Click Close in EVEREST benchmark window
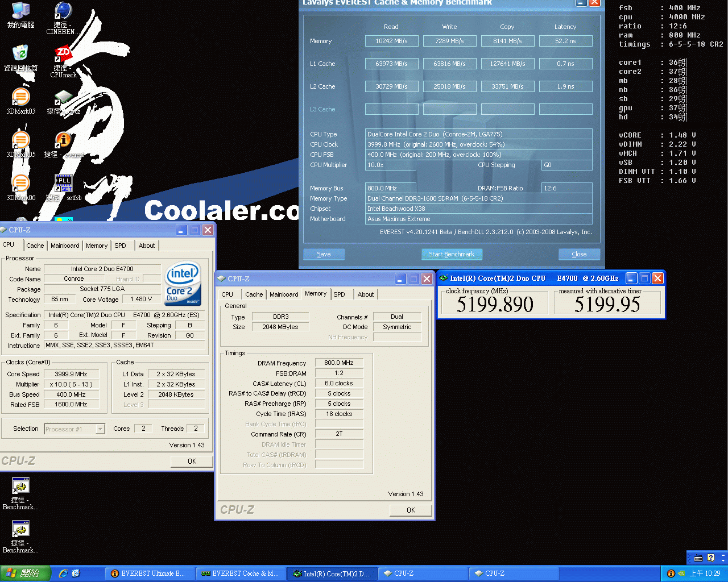 pyautogui.click(x=579, y=254)
